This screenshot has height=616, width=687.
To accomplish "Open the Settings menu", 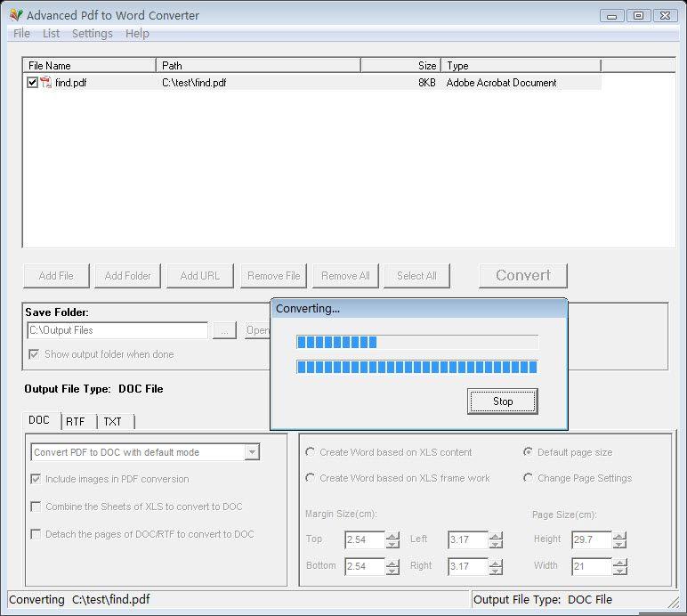I will tap(93, 34).
